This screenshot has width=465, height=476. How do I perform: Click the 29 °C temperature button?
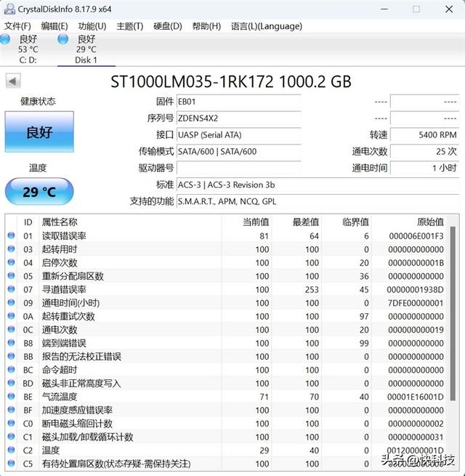(x=39, y=192)
